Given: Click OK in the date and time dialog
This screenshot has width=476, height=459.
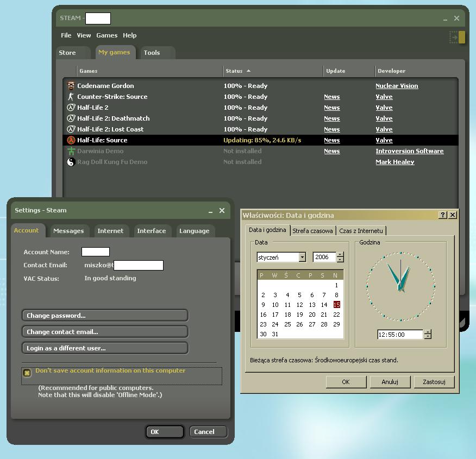Looking at the screenshot, I should click(x=346, y=382).
